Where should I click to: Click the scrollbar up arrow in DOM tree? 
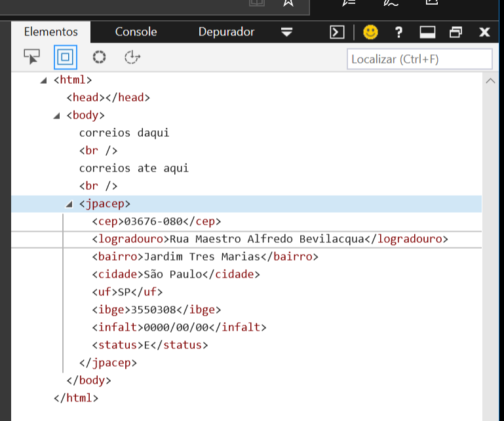(x=490, y=81)
